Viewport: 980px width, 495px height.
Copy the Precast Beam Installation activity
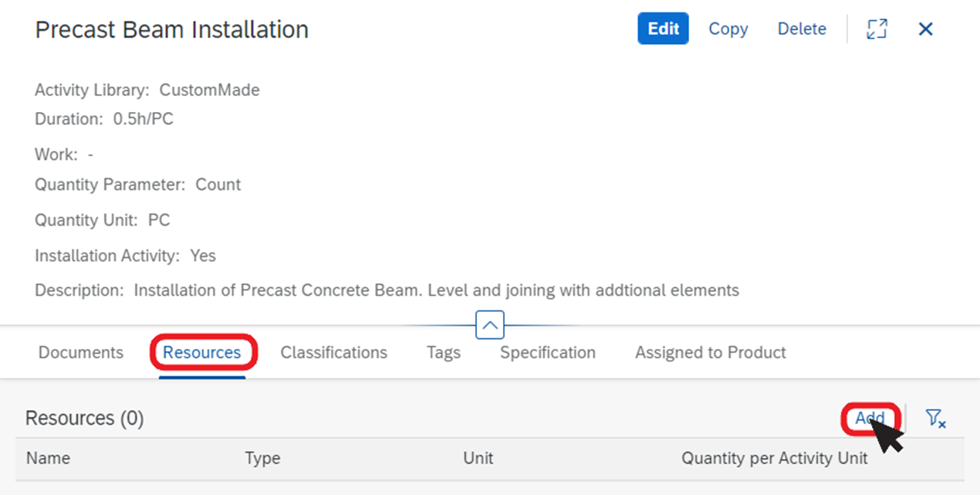[x=728, y=29]
